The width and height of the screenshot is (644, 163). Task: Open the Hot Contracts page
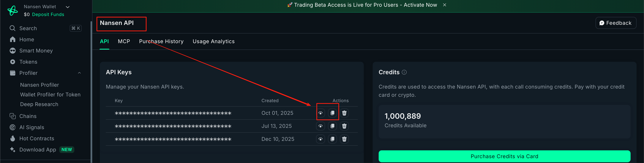pyautogui.click(x=37, y=139)
